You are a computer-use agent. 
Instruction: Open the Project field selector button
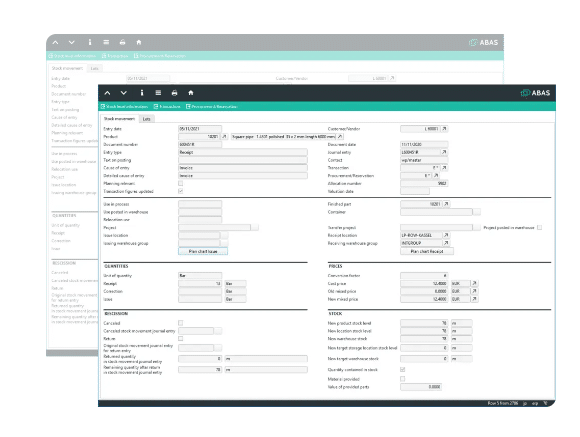coord(255,227)
